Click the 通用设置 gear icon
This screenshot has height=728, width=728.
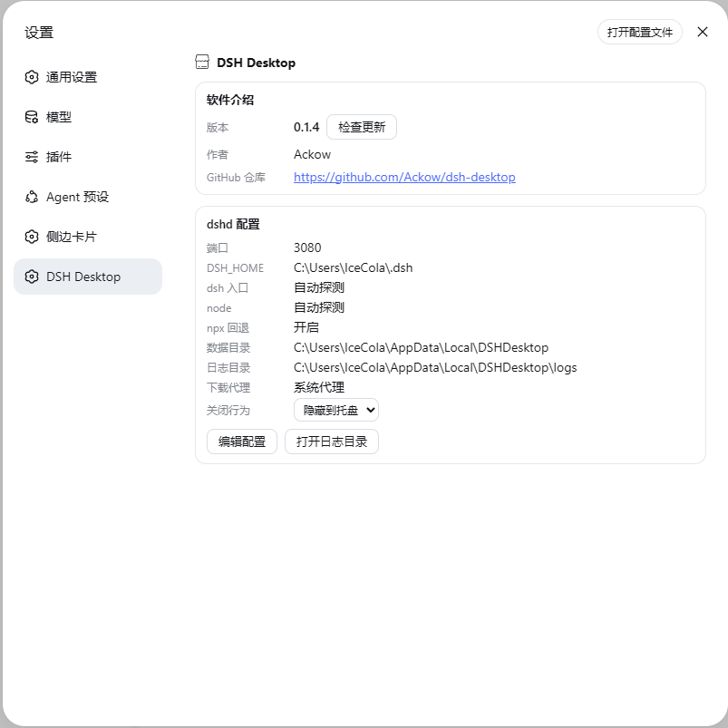click(31, 77)
